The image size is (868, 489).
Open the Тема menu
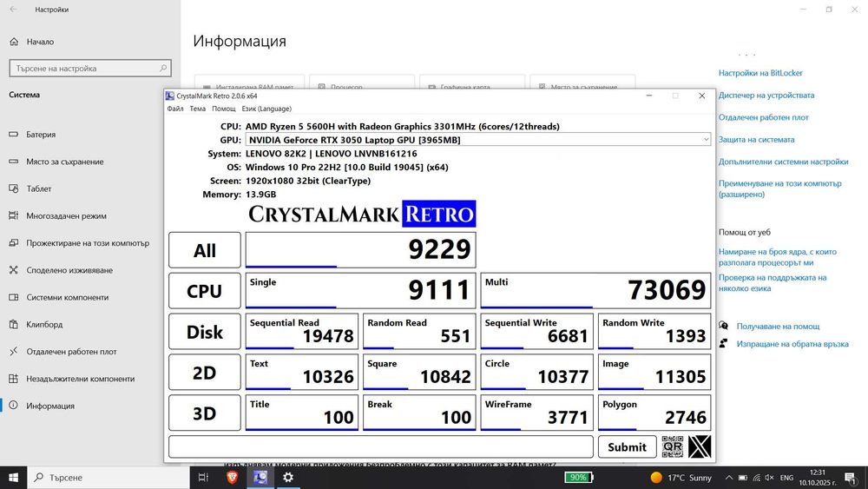coord(198,109)
